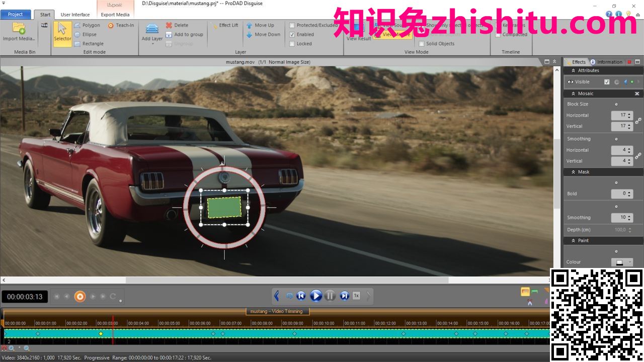
Task: Toggle the eye icon next to Visible
Action: tap(571, 82)
